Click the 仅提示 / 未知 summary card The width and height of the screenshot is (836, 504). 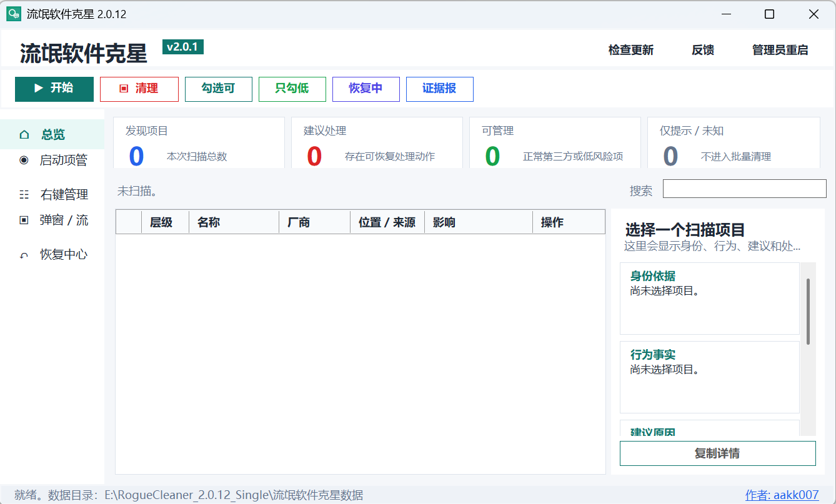(x=734, y=142)
